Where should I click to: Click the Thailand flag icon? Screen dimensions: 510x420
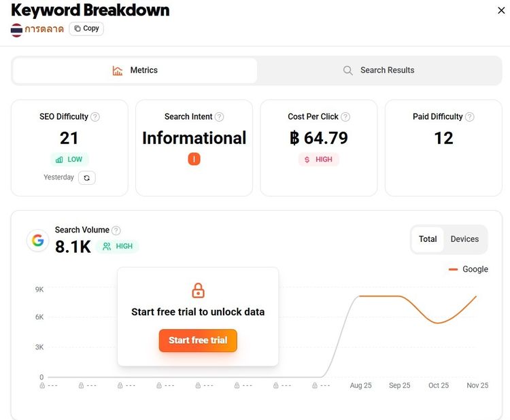pyautogui.click(x=16, y=29)
